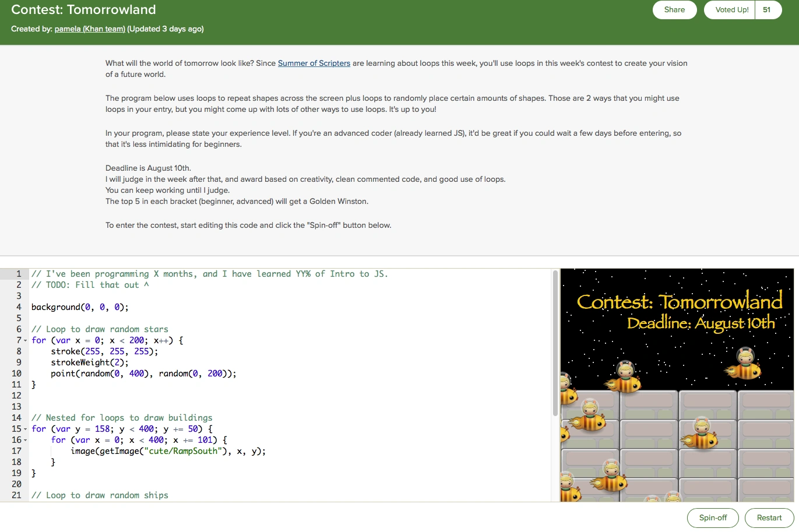Image resolution: width=799 pixels, height=532 pixels.
Task: Collapse the nested for loop at line 16
Action: (x=26, y=440)
